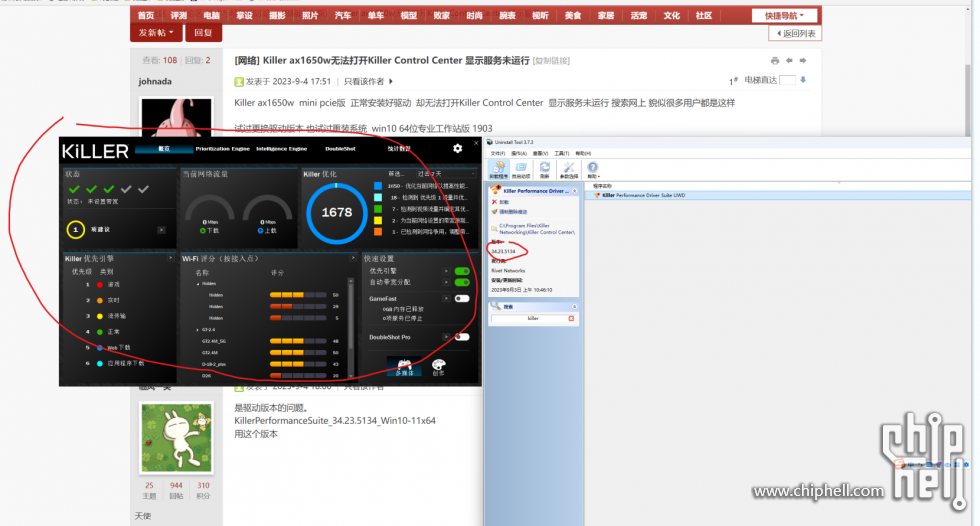This screenshot has height=526, width=980.
Task: Open the Killer Control Center folder path link
Action: 536,229
